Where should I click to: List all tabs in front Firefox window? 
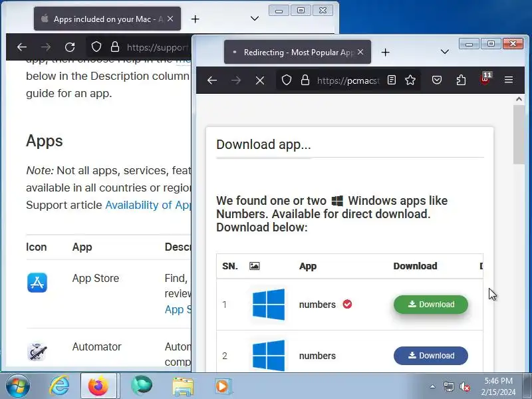click(x=445, y=52)
